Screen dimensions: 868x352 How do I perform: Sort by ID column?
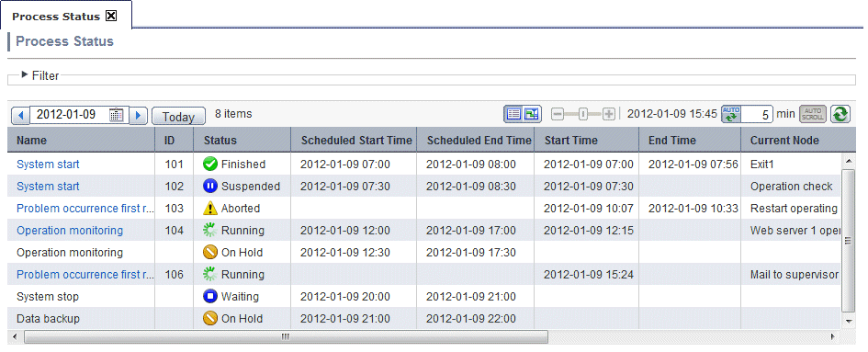tap(175, 141)
